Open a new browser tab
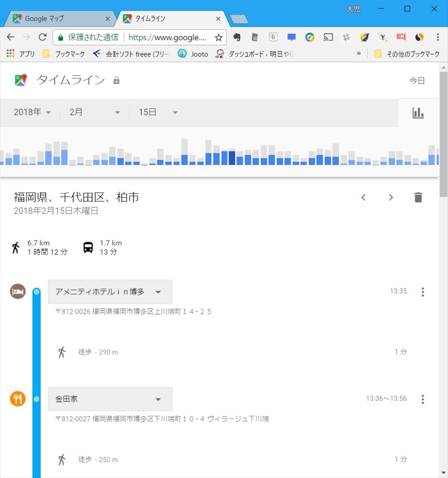Screen dimensions: 448x478 (x=239, y=19)
